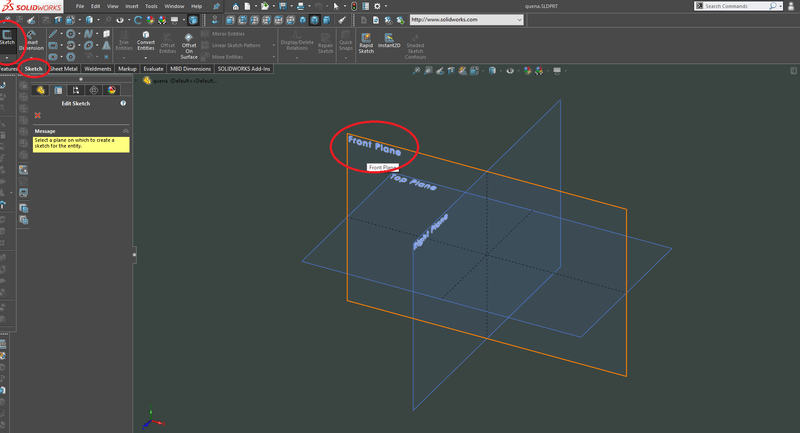Open the File menu
The height and width of the screenshot is (433, 800).
coord(80,6)
